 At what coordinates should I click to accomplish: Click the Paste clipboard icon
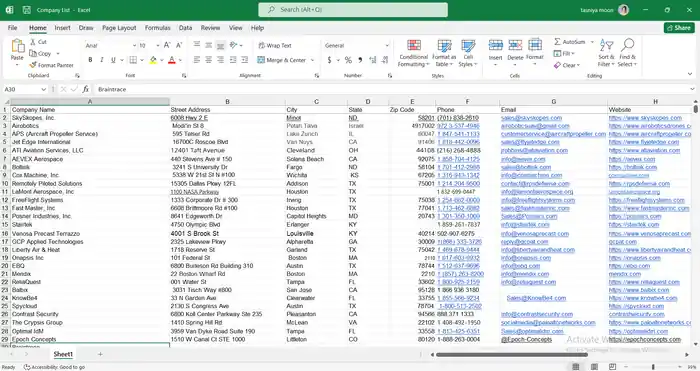click(x=17, y=46)
